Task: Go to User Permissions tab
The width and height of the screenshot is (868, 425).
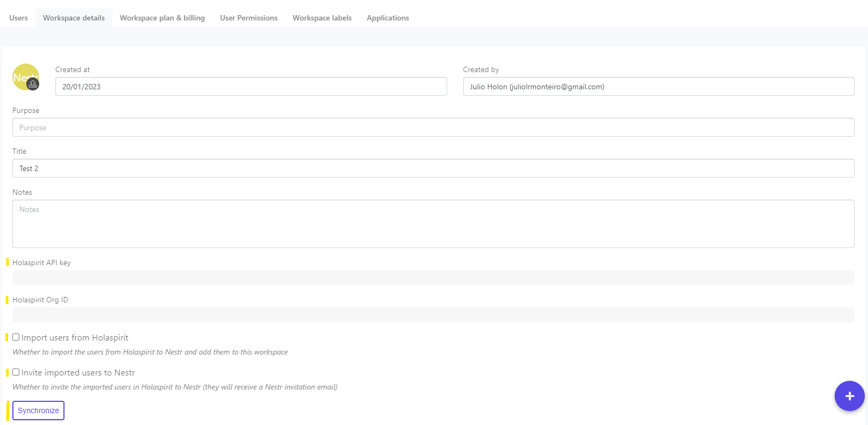Action: [249, 18]
